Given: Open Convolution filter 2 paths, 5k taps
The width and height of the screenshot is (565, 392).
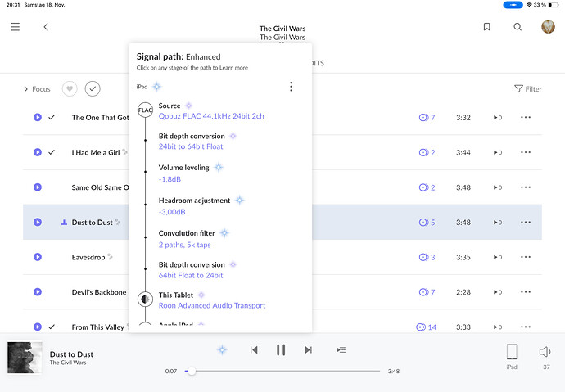Looking at the screenshot, I should pos(184,245).
